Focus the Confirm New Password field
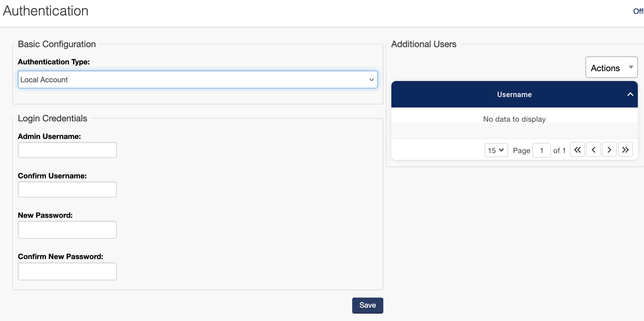This screenshot has height=321, width=644. tap(67, 271)
